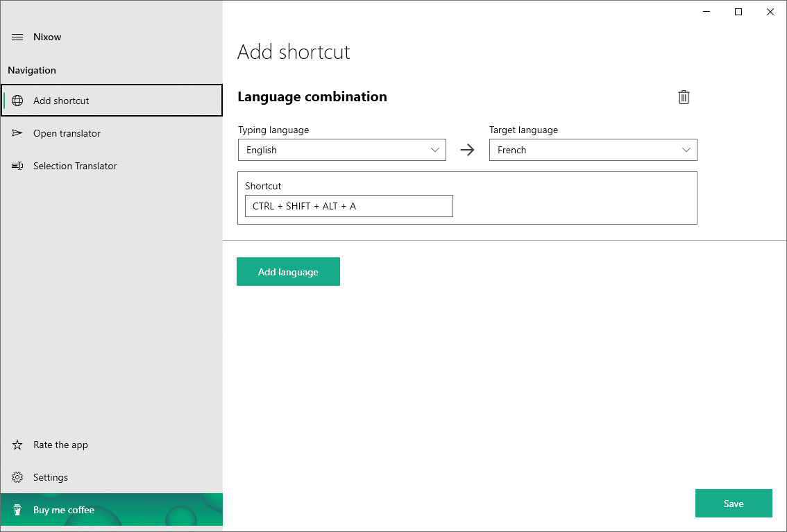Select the Open translator navigation item

click(67, 133)
